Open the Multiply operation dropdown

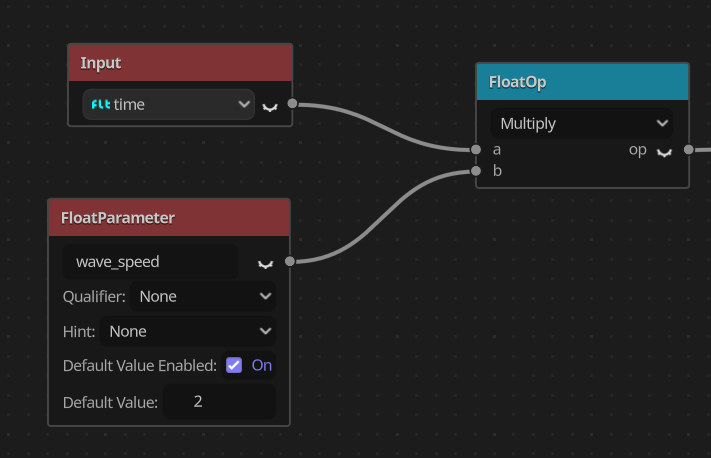coord(582,123)
